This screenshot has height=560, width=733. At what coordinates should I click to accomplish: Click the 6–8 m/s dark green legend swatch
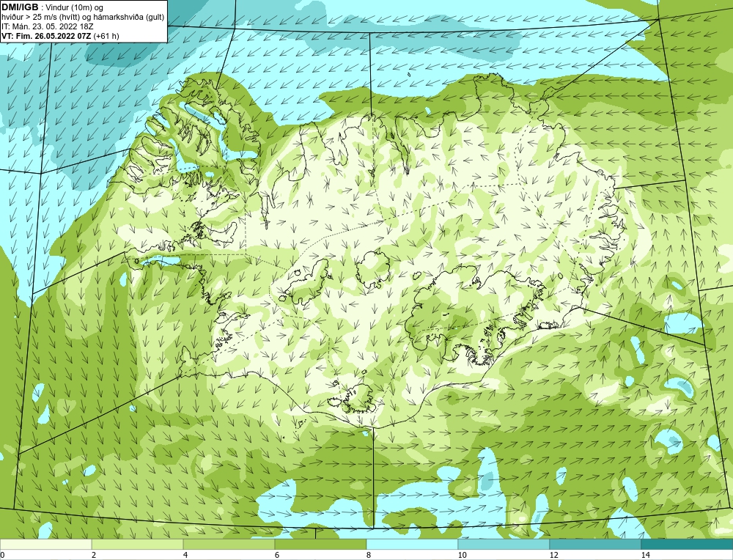coord(321,544)
